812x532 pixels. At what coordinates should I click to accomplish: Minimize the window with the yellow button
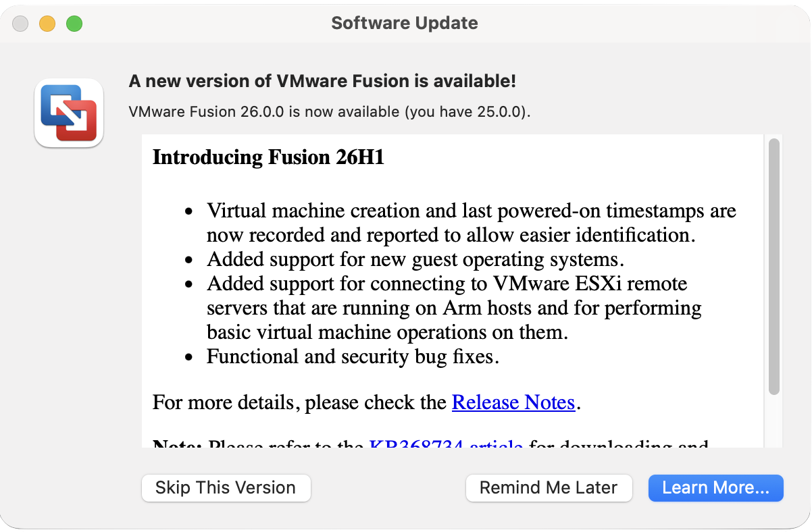coord(47,24)
